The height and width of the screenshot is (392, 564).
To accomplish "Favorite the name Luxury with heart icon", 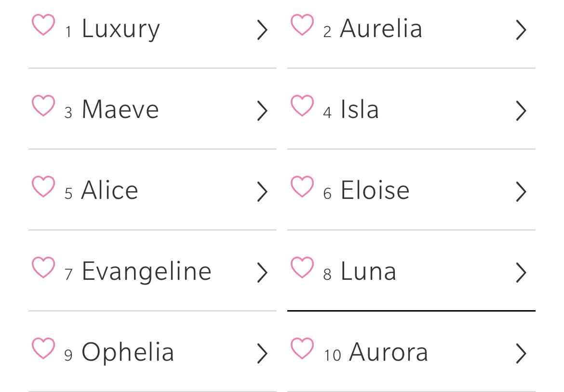I will pyautogui.click(x=43, y=25).
